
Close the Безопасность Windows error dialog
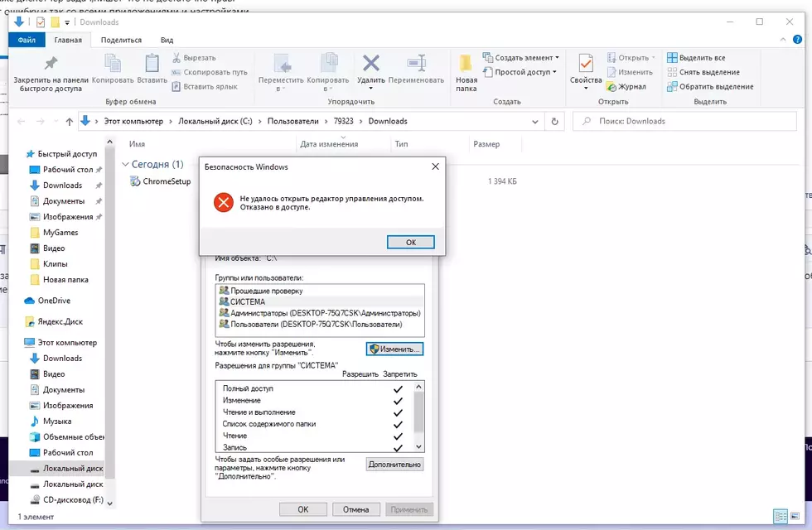tap(435, 166)
